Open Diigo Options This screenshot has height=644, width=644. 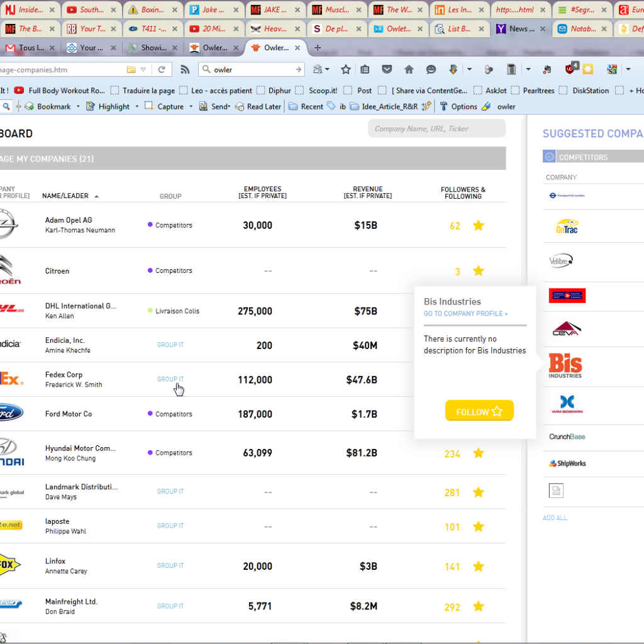click(x=458, y=106)
